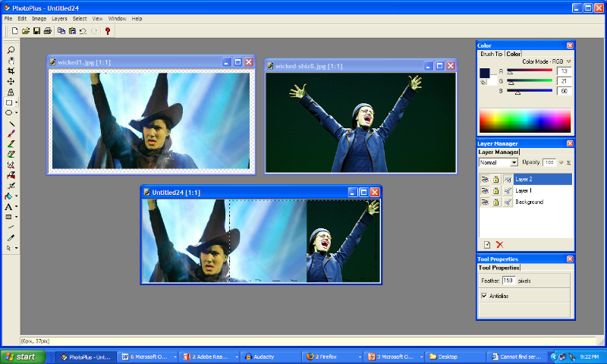Open the Opacity slider dropdown arrow

561,162
